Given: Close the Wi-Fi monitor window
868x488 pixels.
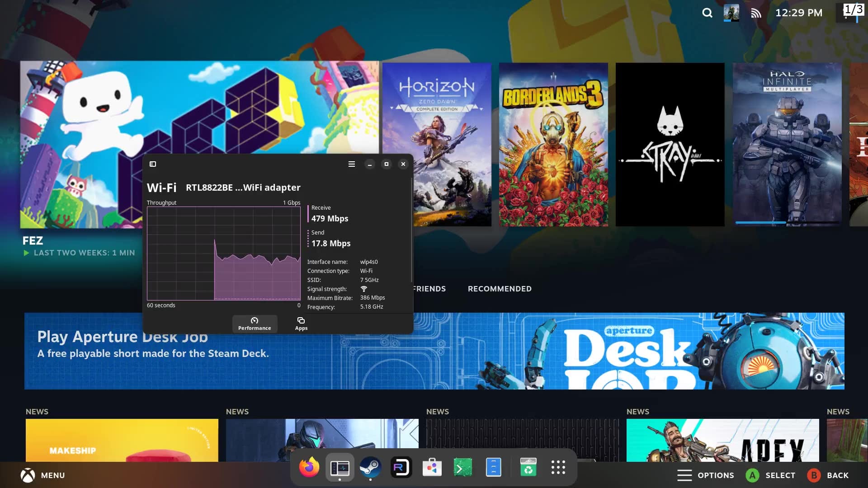Looking at the screenshot, I should coord(403,164).
